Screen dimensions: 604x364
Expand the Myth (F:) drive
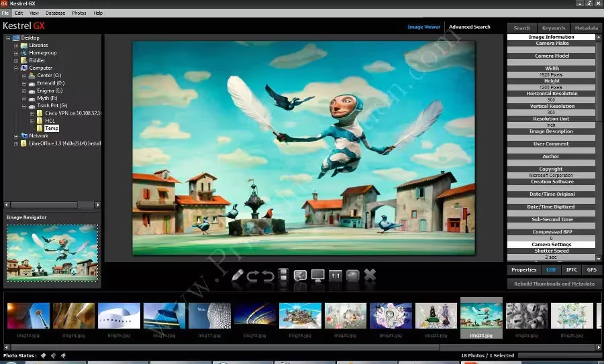[24, 99]
